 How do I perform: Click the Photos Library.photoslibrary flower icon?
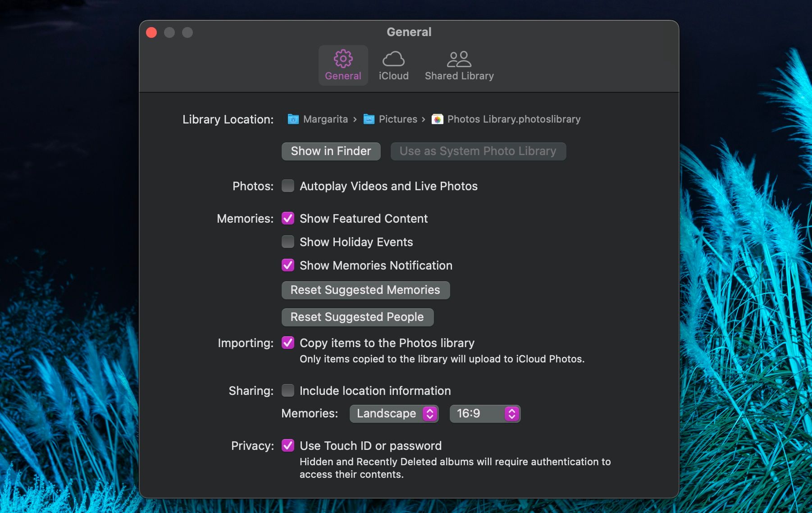436,119
